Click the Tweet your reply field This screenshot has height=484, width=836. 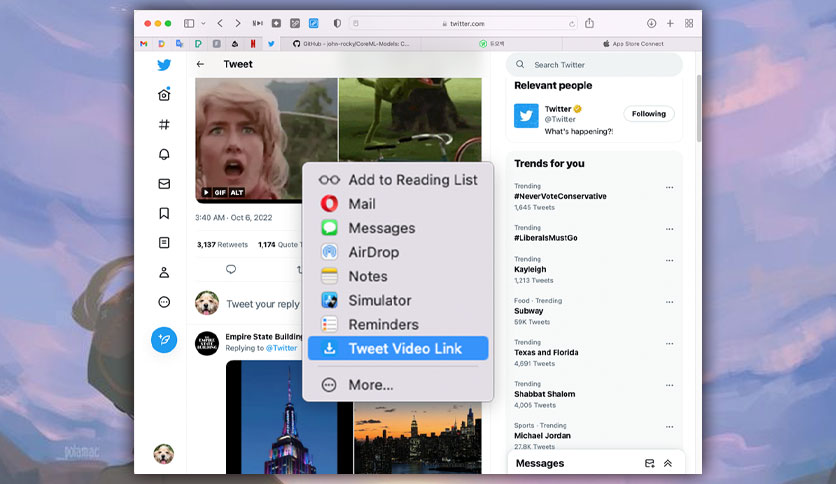tap(263, 304)
